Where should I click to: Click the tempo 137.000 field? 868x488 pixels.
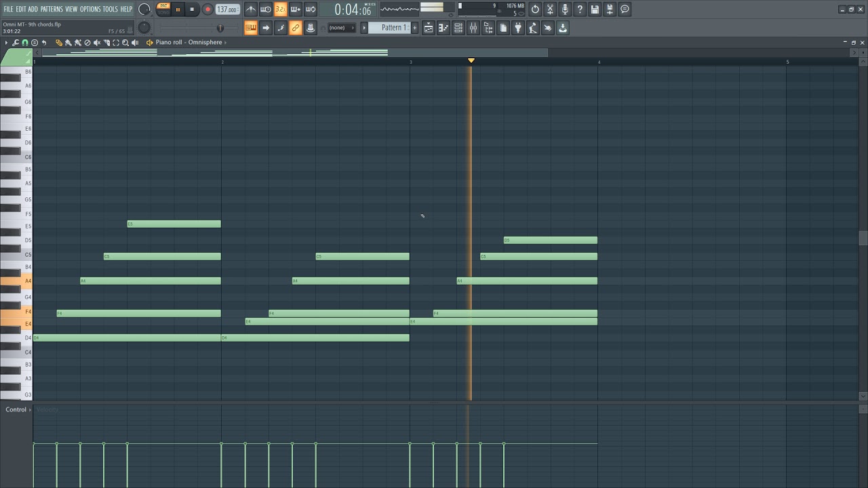point(228,9)
